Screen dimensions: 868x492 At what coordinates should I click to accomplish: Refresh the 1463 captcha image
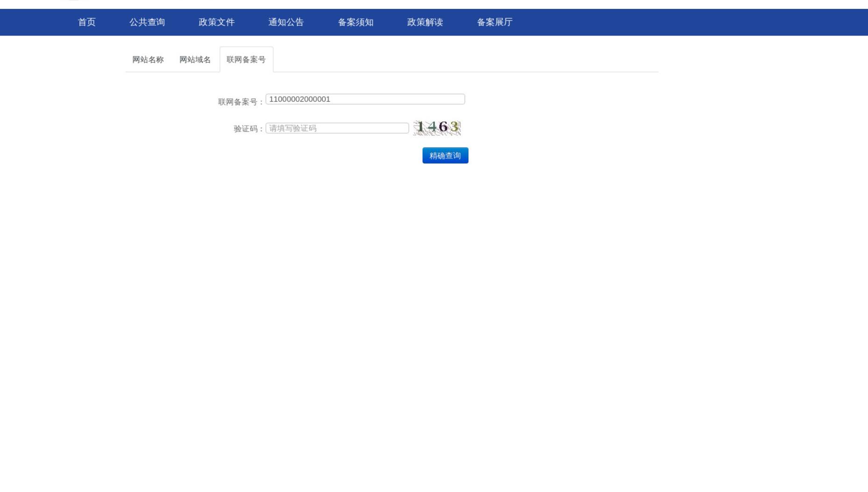pos(437,128)
